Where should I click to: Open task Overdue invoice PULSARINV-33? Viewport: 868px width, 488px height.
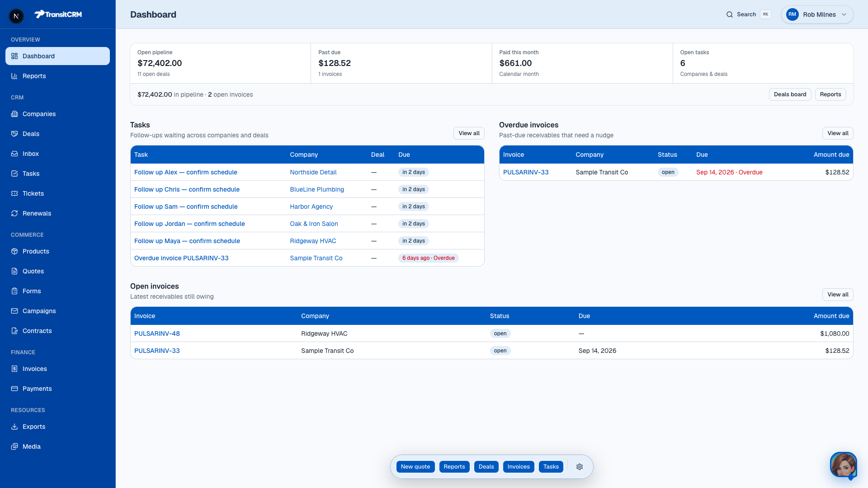[181, 258]
